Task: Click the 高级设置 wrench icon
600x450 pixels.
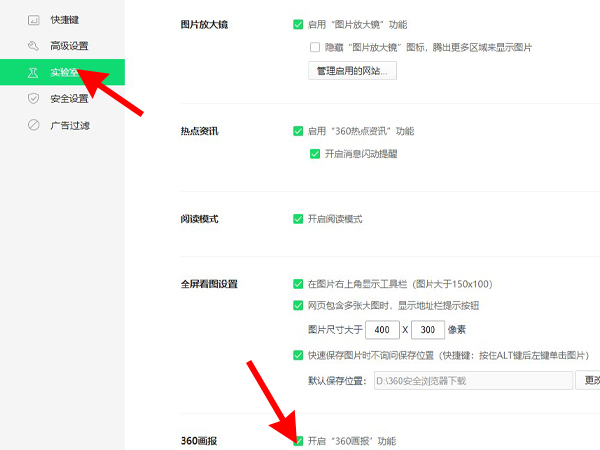Action: tap(33, 46)
